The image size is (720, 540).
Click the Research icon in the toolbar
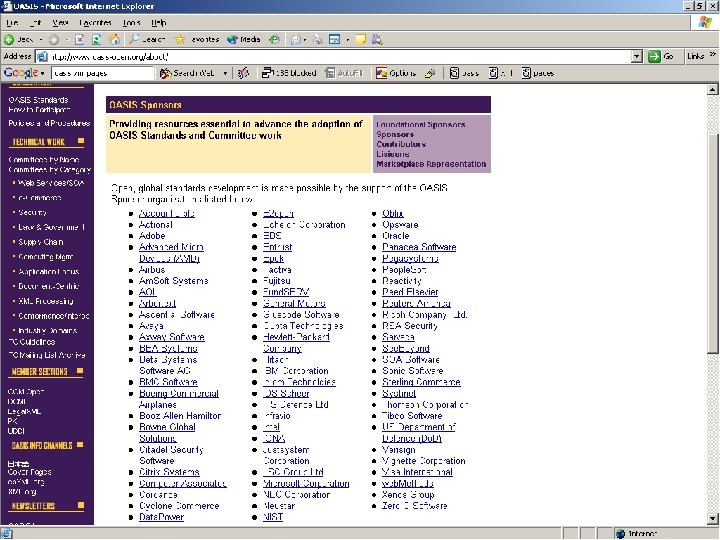point(377,39)
